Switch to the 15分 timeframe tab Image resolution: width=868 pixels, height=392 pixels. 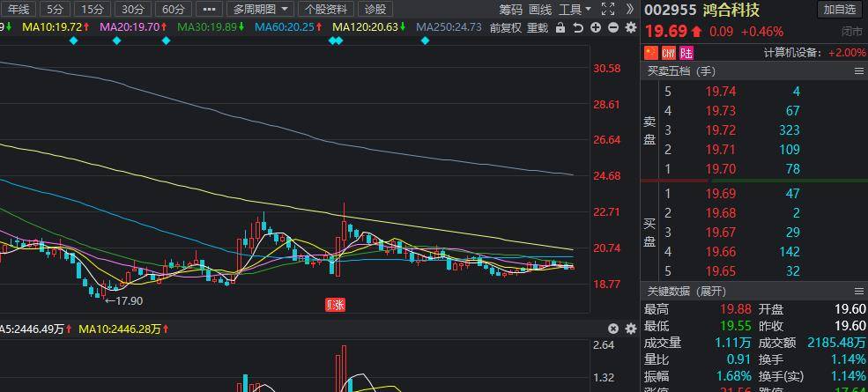click(x=91, y=10)
